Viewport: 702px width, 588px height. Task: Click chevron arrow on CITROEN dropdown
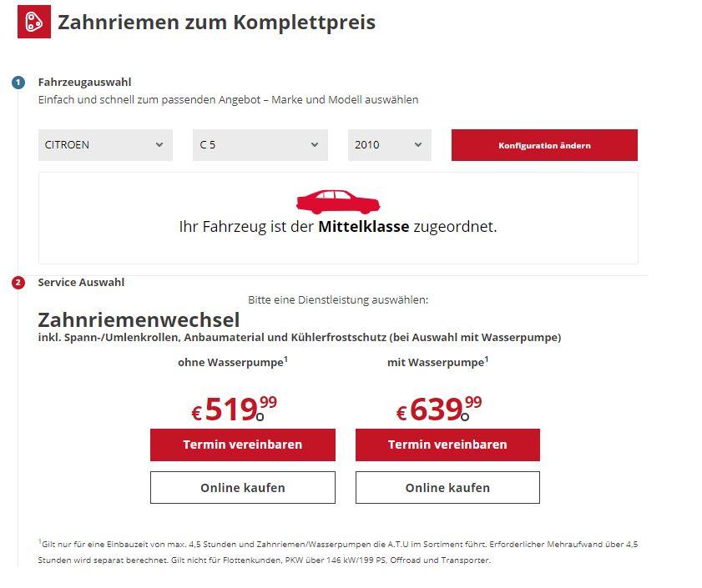pyautogui.click(x=159, y=144)
